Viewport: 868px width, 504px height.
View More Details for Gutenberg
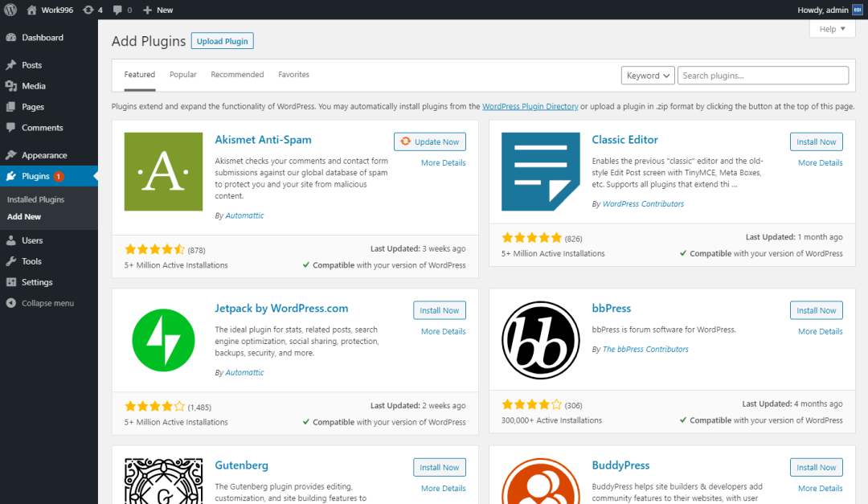pyautogui.click(x=443, y=489)
